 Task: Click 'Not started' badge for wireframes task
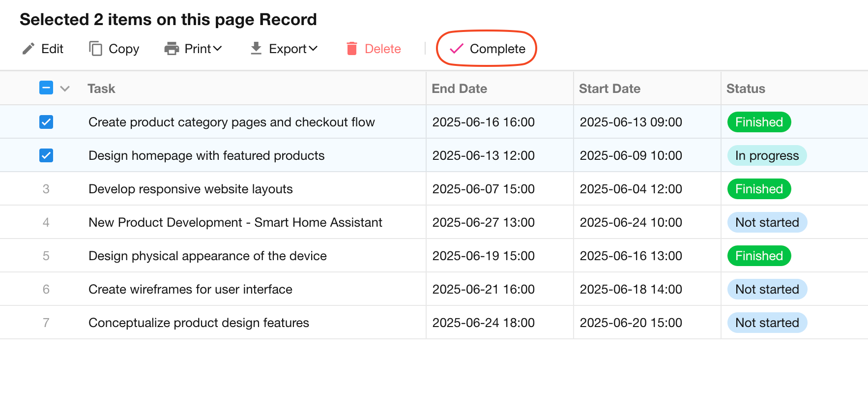pos(767,289)
